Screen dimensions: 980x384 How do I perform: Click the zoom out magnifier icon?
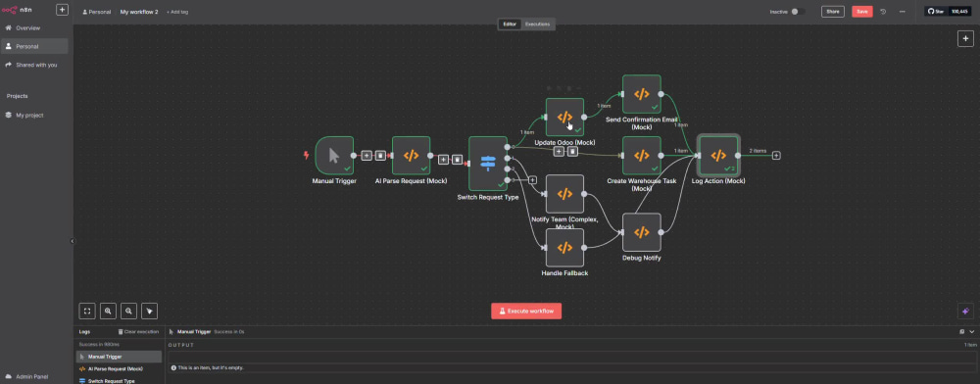click(128, 311)
